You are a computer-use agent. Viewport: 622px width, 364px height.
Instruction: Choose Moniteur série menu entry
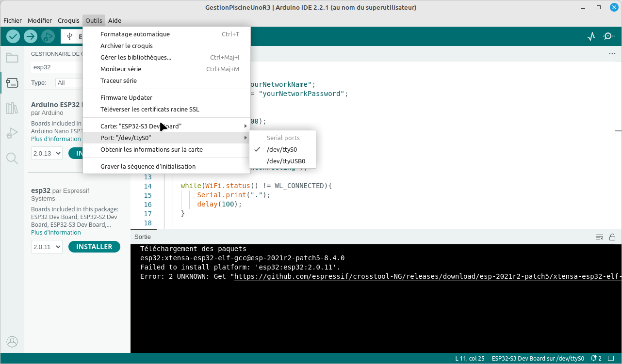tap(167, 69)
